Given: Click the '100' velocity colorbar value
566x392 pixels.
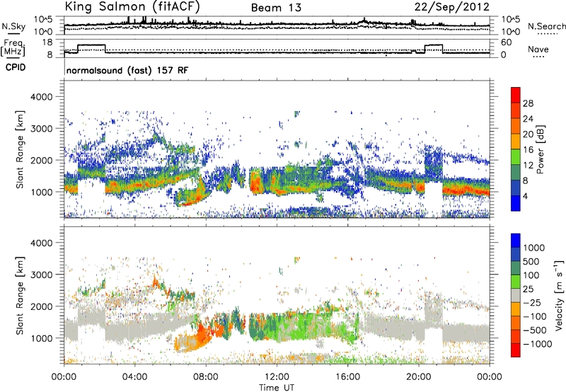Looking at the screenshot, I should [531, 275].
